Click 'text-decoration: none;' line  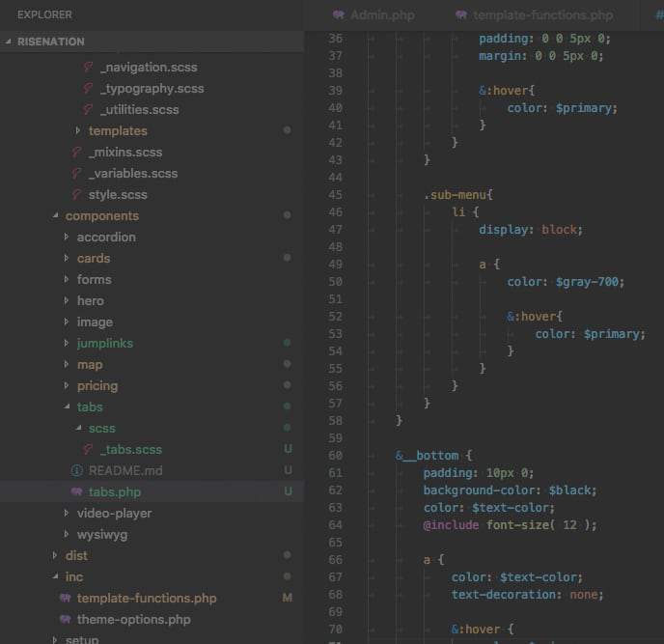(x=527, y=595)
